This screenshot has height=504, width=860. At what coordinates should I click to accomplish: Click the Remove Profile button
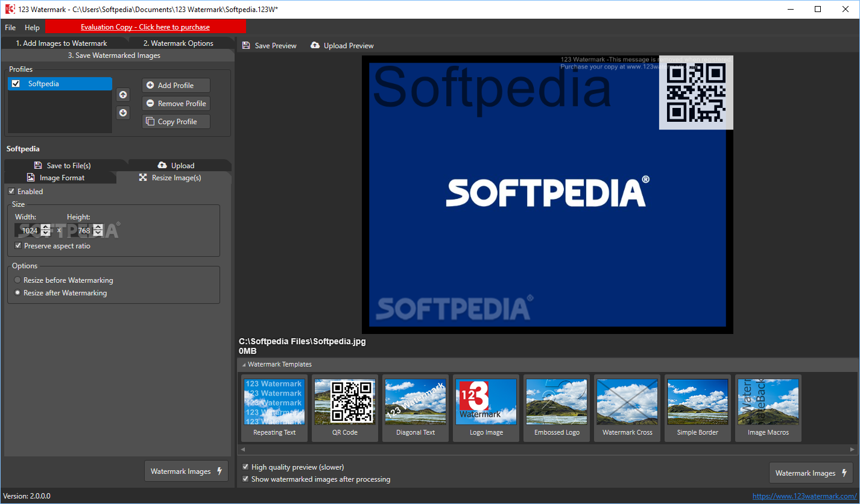[x=176, y=104]
